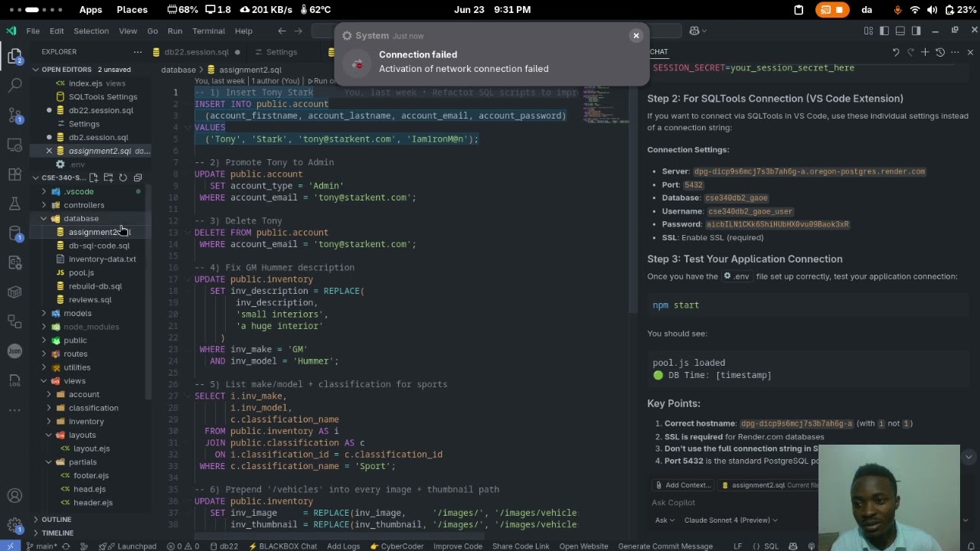
Task: Open the Terminal menu
Action: pos(208,31)
